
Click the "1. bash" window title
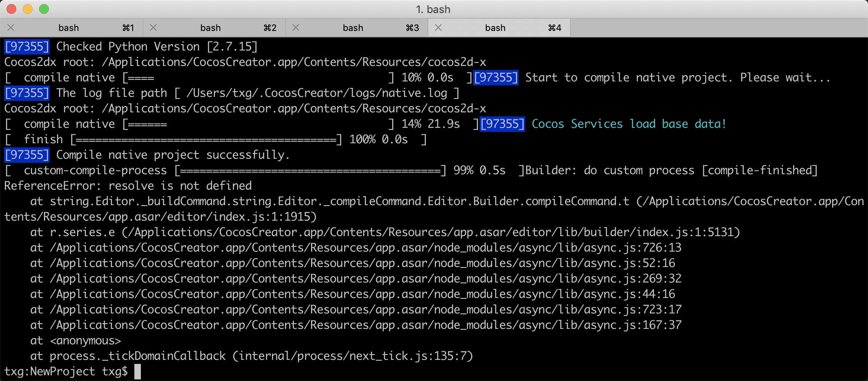[433, 9]
